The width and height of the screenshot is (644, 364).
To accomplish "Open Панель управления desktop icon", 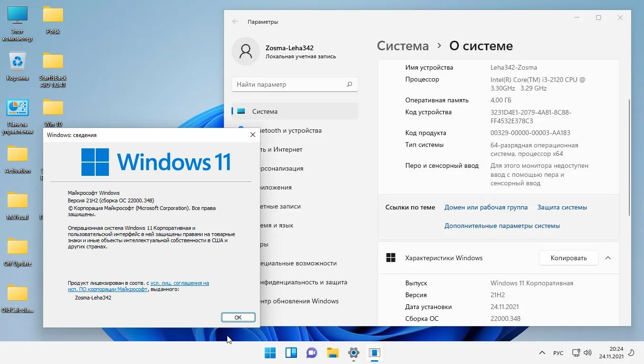I will 18,117.
